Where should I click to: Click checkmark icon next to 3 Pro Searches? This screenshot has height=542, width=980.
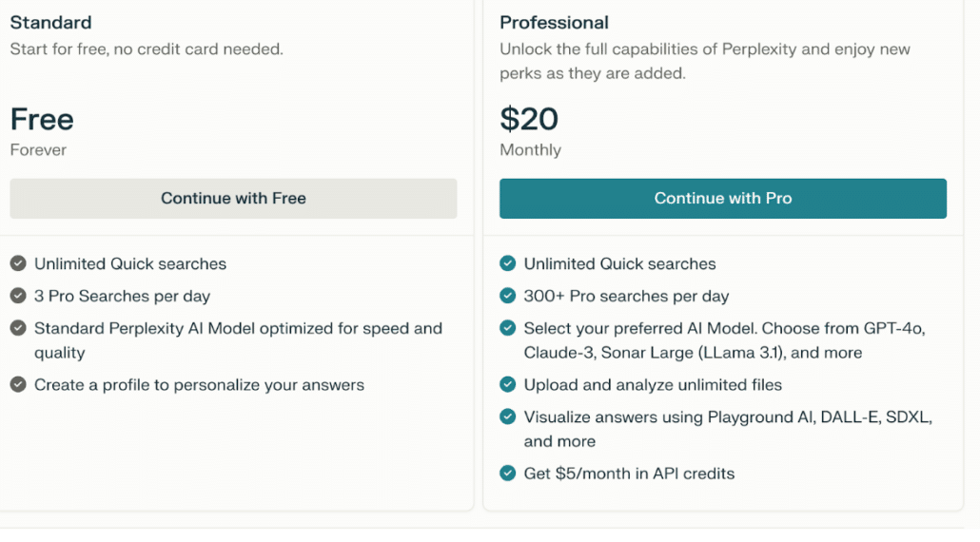point(18,296)
